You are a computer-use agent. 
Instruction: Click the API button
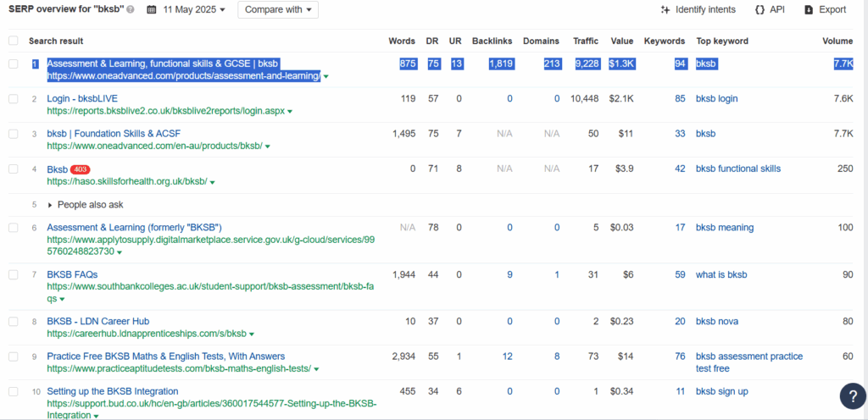(770, 9)
